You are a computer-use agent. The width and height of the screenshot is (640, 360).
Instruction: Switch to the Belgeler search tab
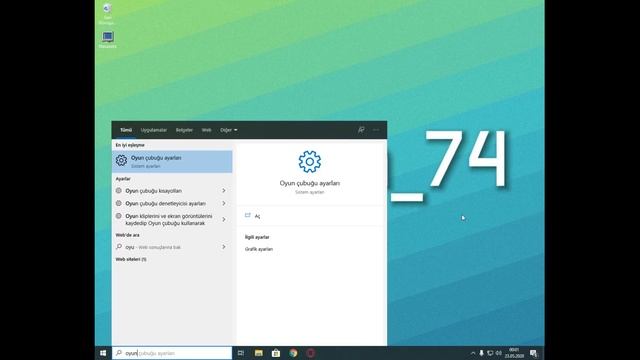[184, 130]
